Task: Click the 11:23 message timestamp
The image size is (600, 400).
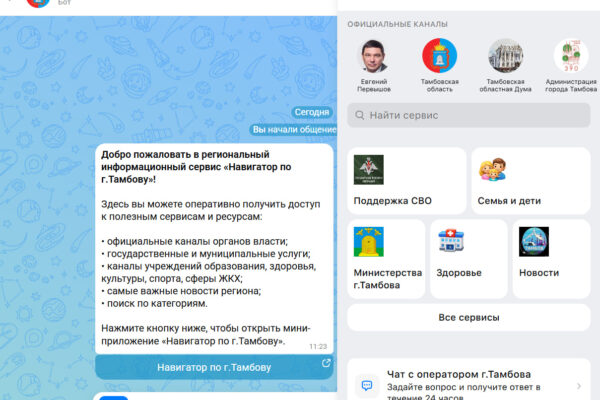Action: (318, 346)
